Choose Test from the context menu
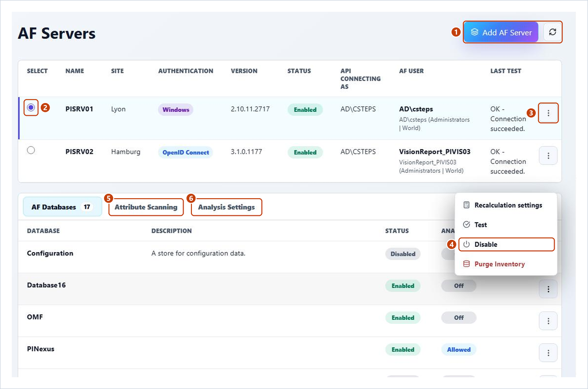 [506, 225]
